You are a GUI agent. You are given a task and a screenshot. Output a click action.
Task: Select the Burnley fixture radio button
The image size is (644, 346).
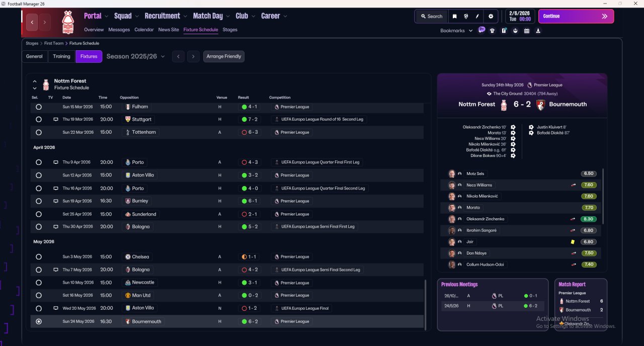click(x=39, y=201)
